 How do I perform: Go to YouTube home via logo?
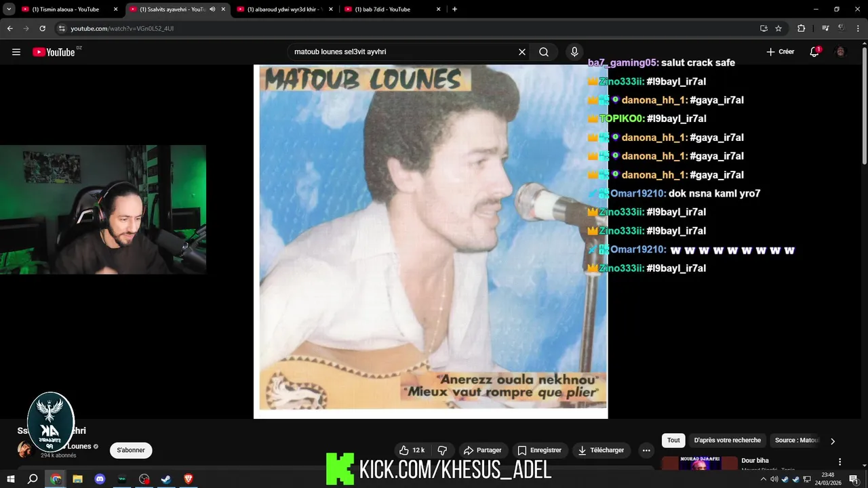[54, 52]
